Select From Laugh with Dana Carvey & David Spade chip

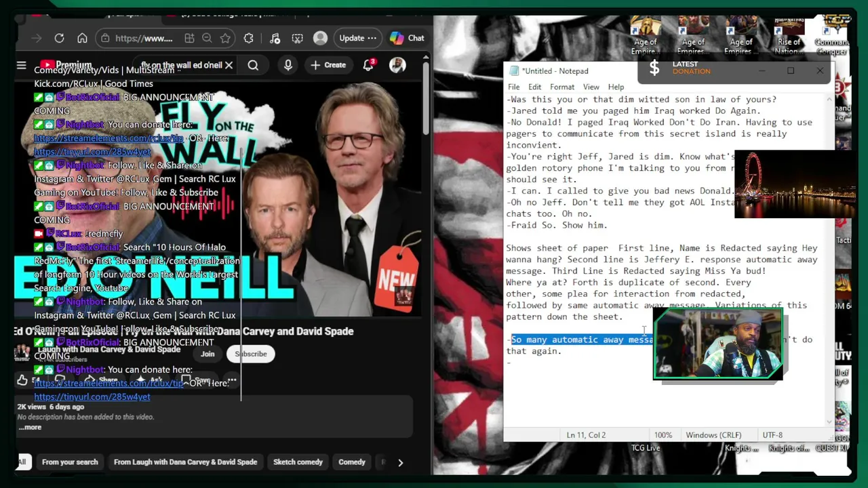(x=185, y=462)
